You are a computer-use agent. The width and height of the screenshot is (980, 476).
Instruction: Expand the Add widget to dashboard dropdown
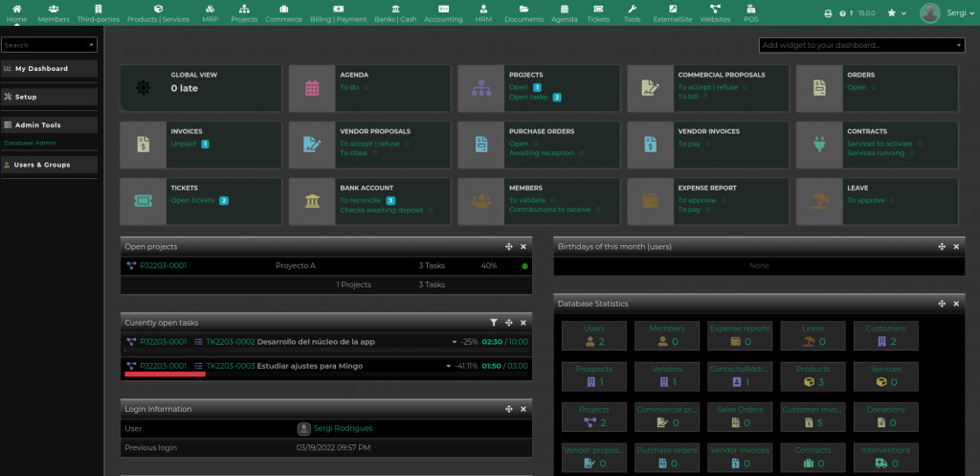[960, 45]
